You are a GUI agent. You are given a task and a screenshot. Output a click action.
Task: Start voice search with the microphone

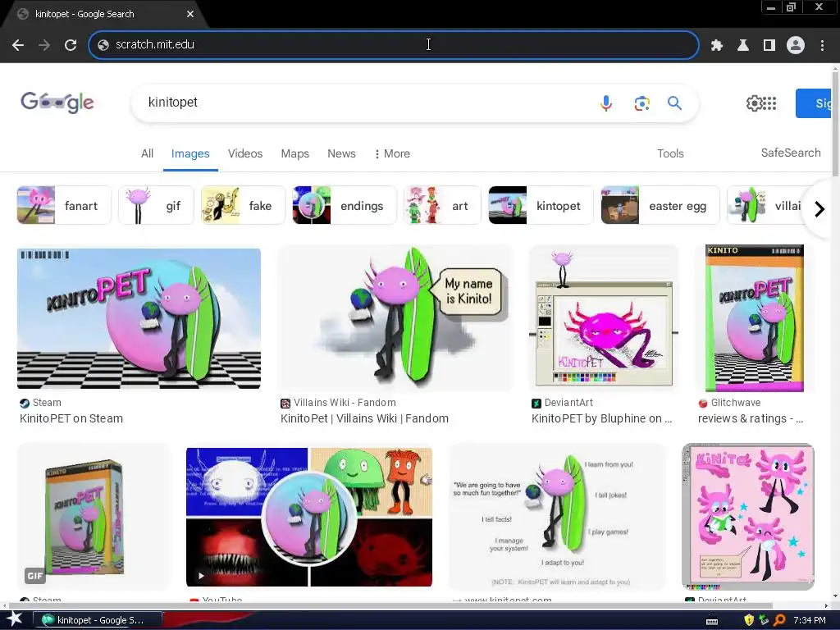click(x=606, y=103)
